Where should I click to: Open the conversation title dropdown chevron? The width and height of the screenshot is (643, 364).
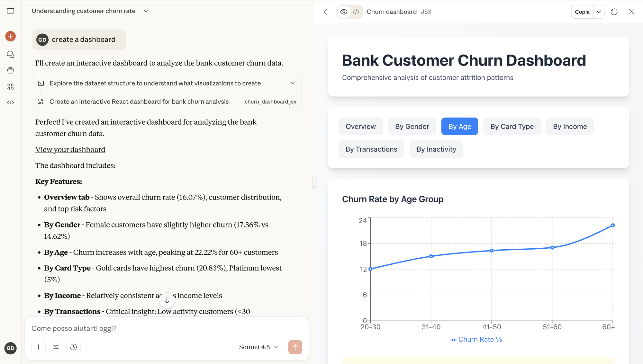(x=146, y=11)
